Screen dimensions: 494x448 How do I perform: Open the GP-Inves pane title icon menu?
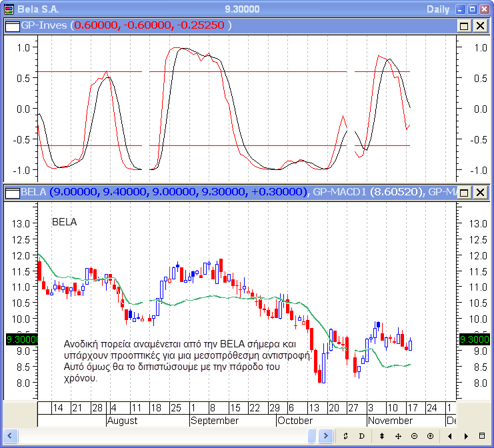click(x=12, y=25)
